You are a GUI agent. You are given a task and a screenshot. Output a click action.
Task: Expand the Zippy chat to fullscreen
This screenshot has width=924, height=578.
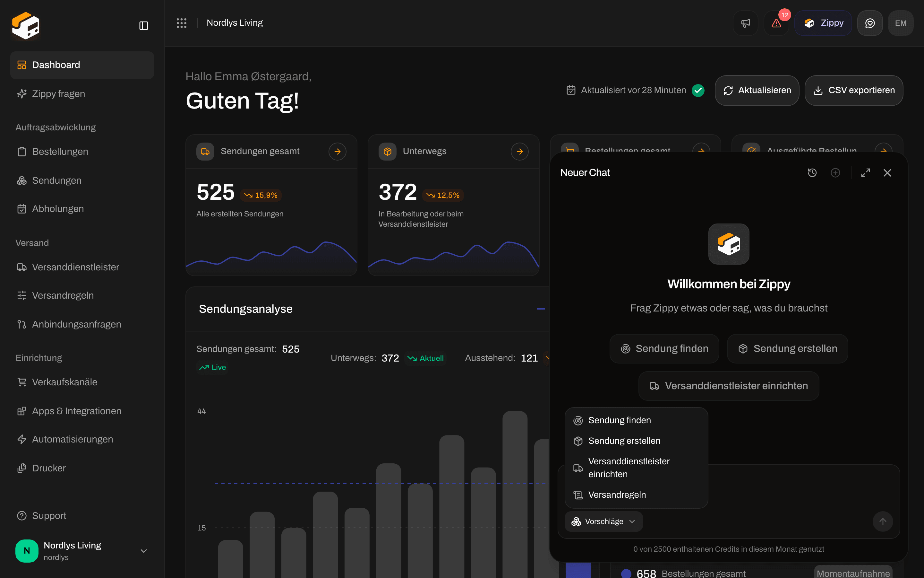866,173
